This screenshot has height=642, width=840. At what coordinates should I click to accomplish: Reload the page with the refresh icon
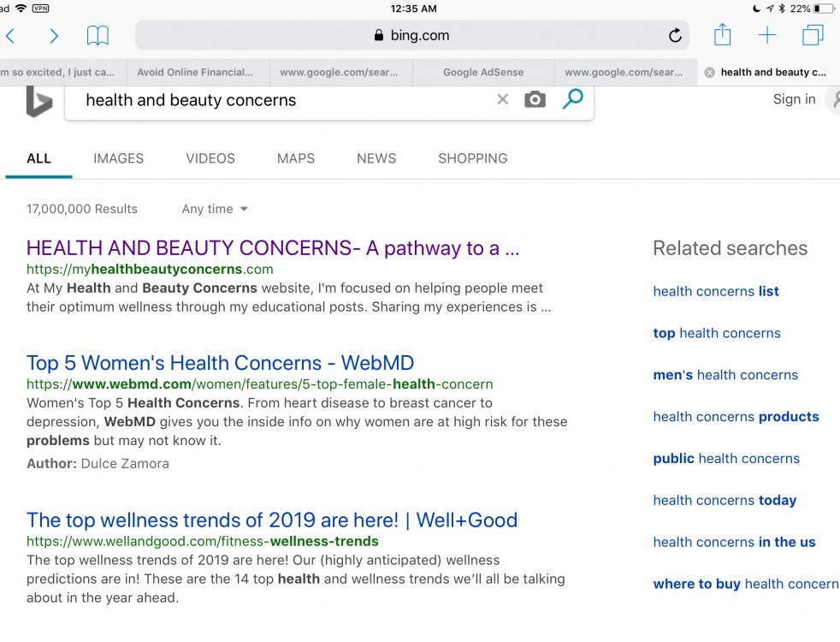[675, 35]
